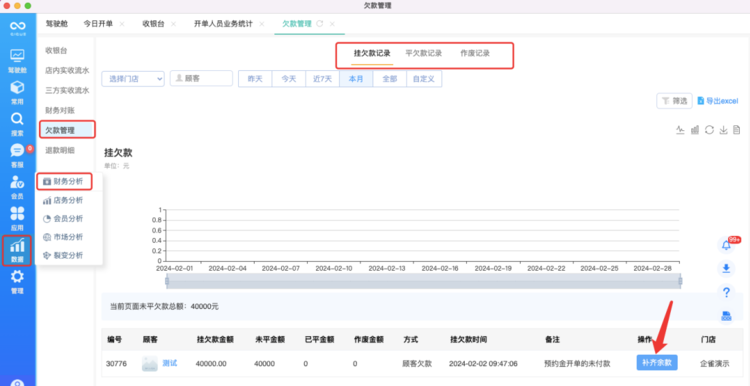The height and width of the screenshot is (386, 750).
Task: Open the chart data view icon
Action: (x=737, y=130)
